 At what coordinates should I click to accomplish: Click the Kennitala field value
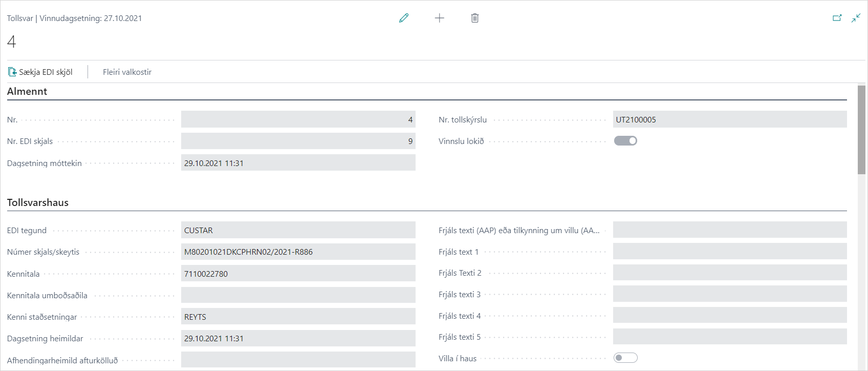pyautogui.click(x=298, y=274)
